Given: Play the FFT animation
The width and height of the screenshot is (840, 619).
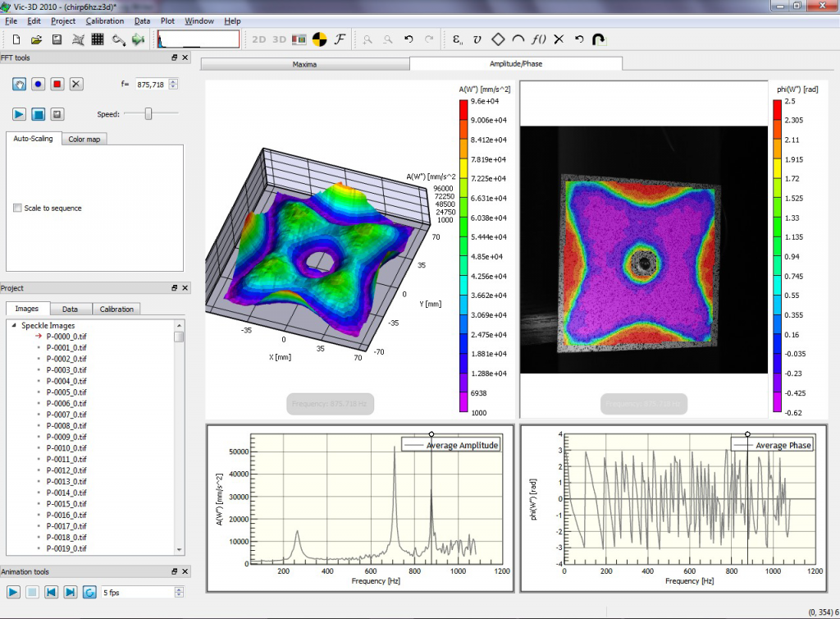Looking at the screenshot, I should (18, 114).
